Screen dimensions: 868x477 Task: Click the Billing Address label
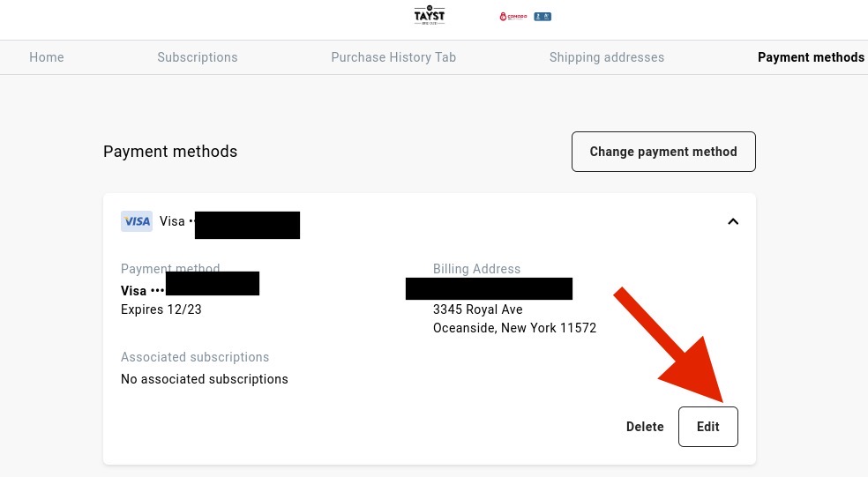476,269
